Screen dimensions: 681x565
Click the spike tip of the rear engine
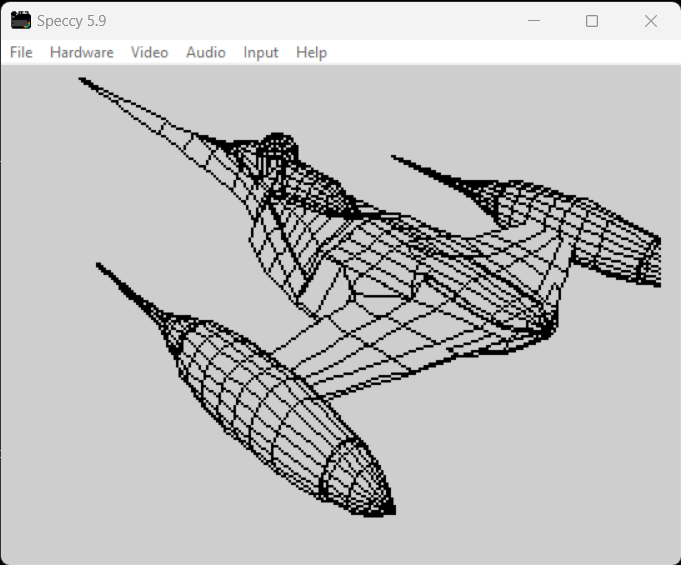tap(395, 158)
